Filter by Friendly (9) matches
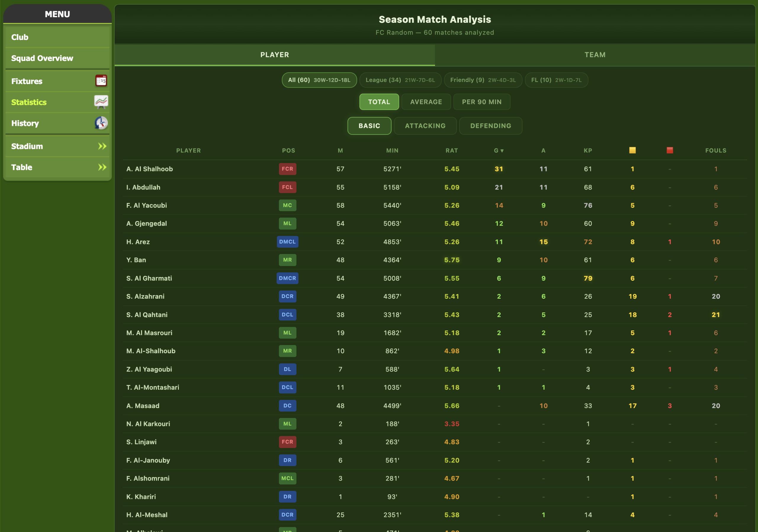 [x=483, y=80]
